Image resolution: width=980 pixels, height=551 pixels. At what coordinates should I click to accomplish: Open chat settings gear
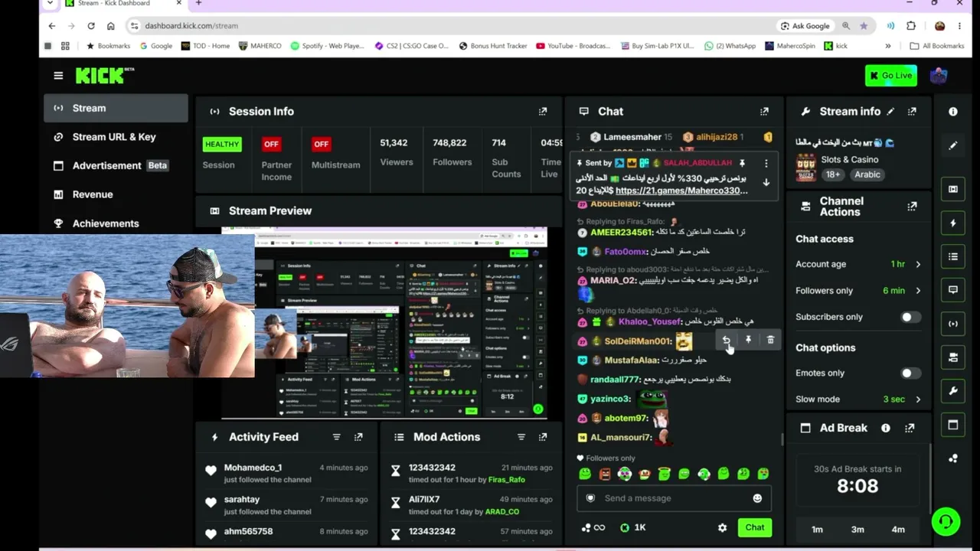pos(722,527)
